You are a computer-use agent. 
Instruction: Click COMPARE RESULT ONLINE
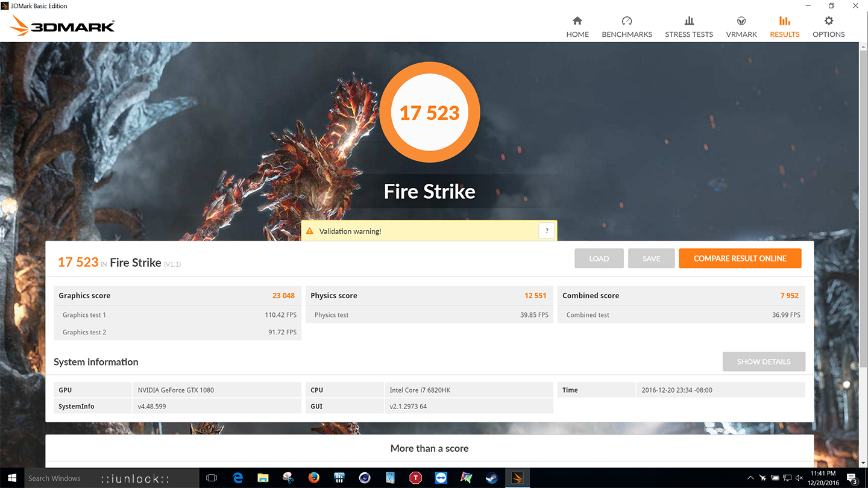coord(740,258)
